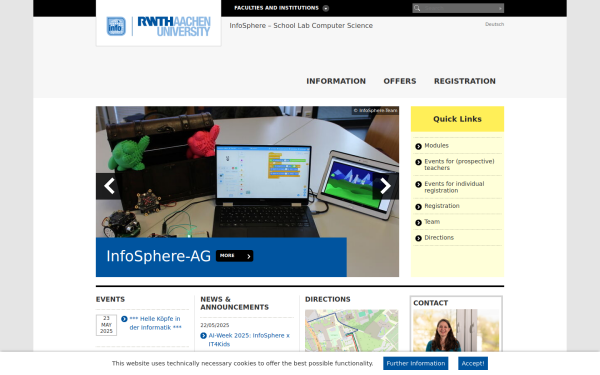
Task: Click the Directions section heading
Action: [328, 299]
